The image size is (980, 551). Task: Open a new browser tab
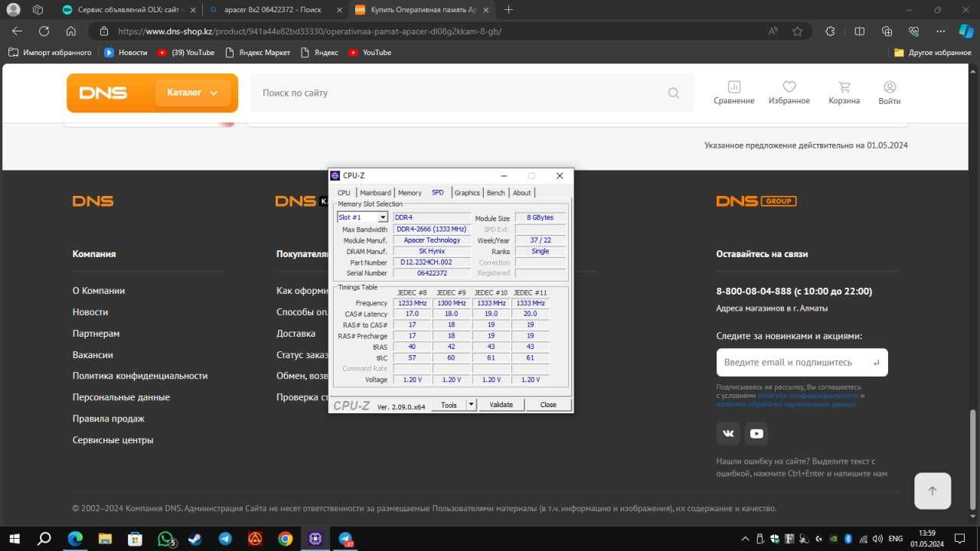(x=508, y=10)
